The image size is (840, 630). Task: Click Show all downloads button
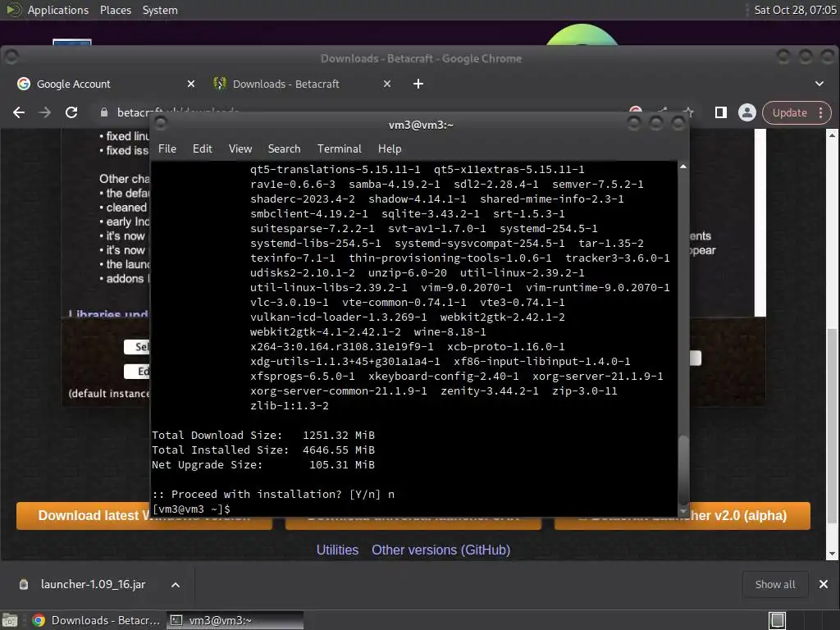point(775,584)
